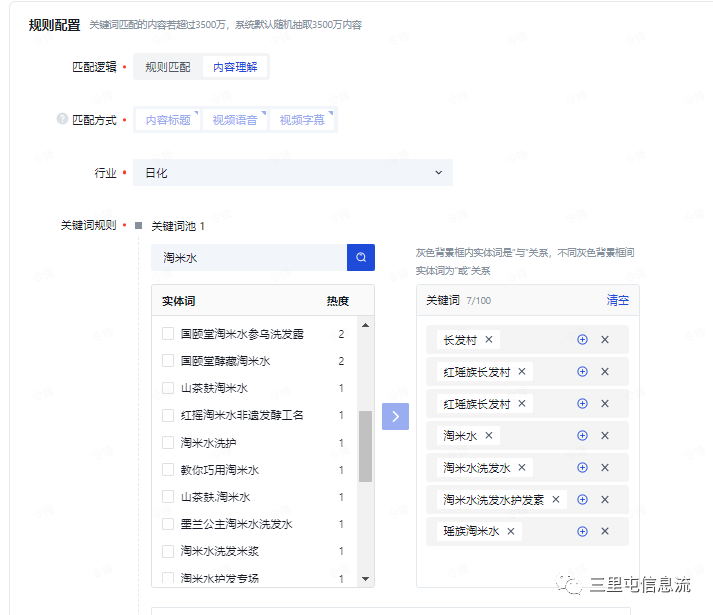Select the 内容理解 matching logic tab
This screenshot has width=713, height=615.
(235, 67)
